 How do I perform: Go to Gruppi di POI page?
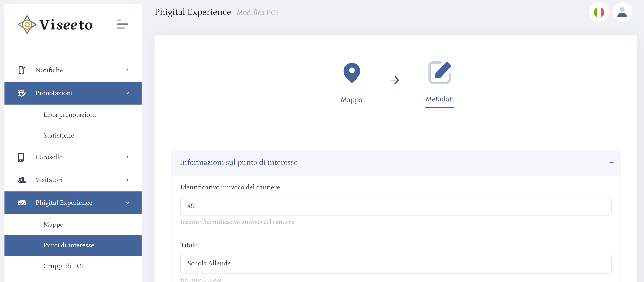tap(63, 266)
